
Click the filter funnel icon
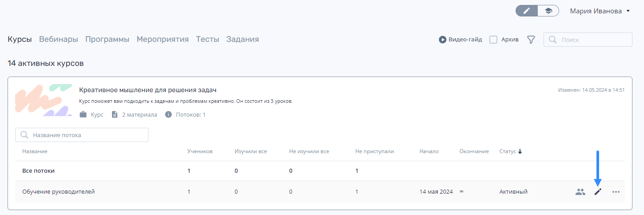point(531,40)
